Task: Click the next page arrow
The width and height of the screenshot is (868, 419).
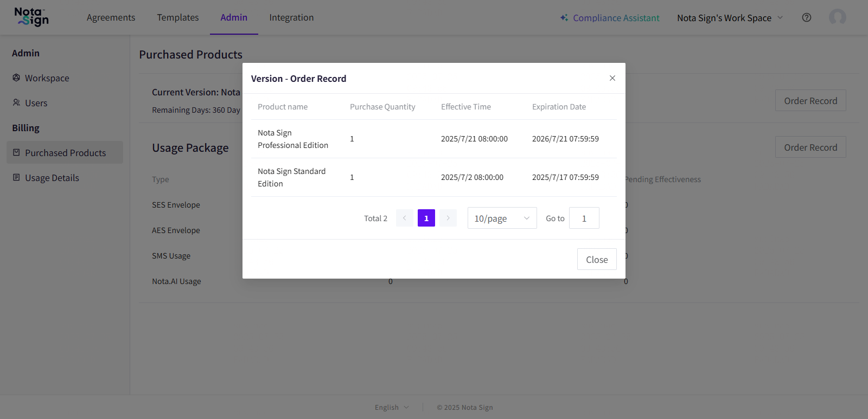Action: pos(448,218)
